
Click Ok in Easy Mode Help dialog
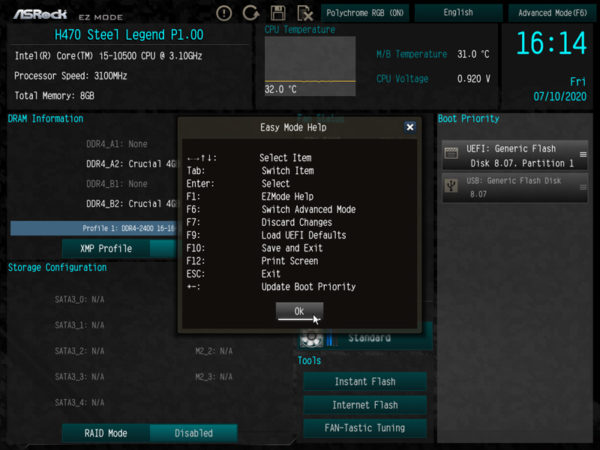(299, 311)
